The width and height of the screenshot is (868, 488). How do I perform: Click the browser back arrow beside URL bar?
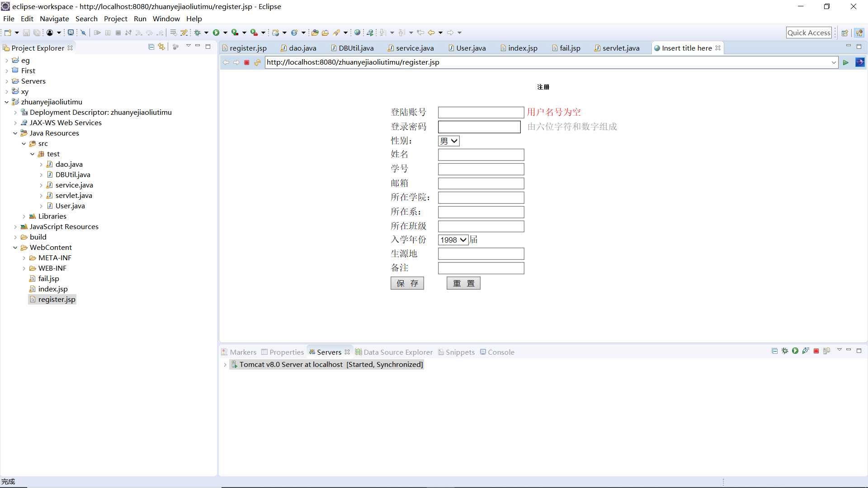[x=226, y=62]
